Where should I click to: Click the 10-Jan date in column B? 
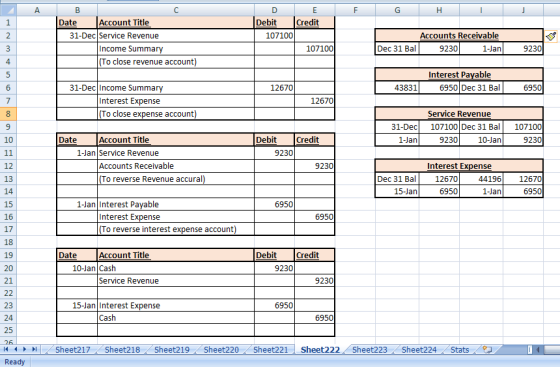[77, 268]
